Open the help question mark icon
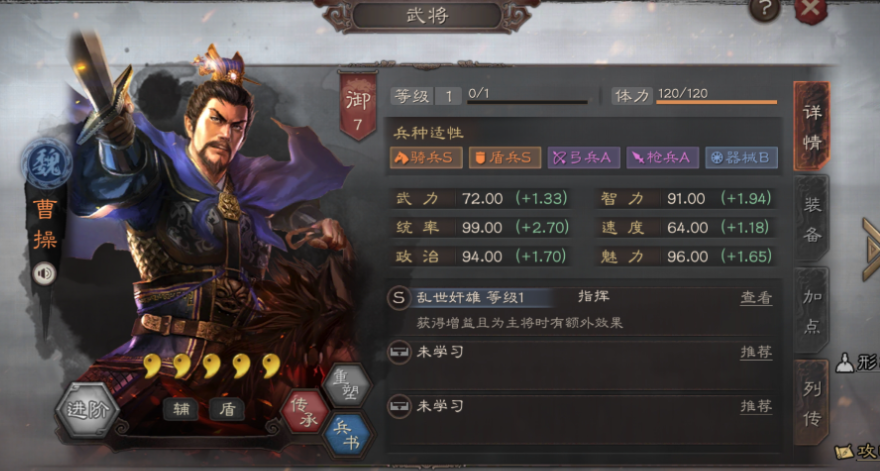The image size is (880, 471). 764,10
